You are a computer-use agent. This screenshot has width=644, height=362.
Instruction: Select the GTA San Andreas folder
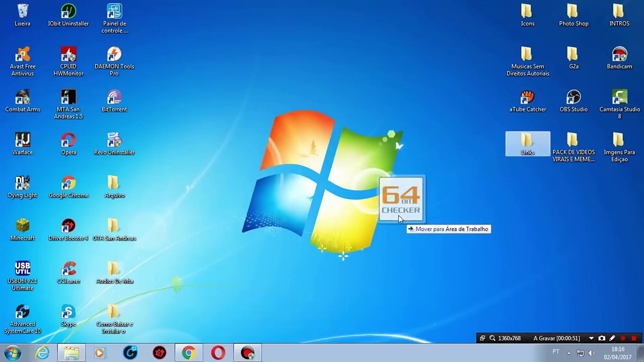[114, 230]
